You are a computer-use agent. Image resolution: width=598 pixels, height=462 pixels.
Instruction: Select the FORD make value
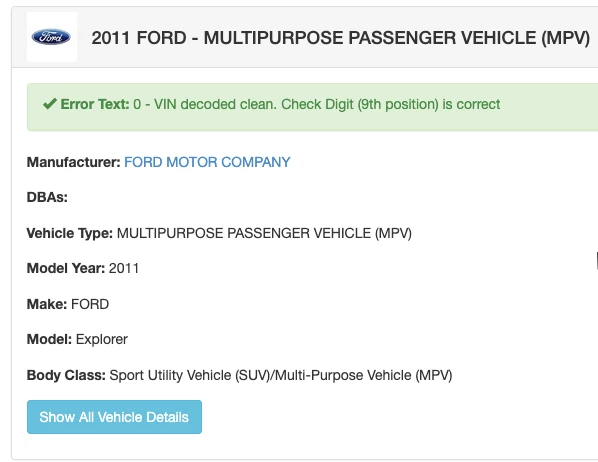click(x=90, y=304)
